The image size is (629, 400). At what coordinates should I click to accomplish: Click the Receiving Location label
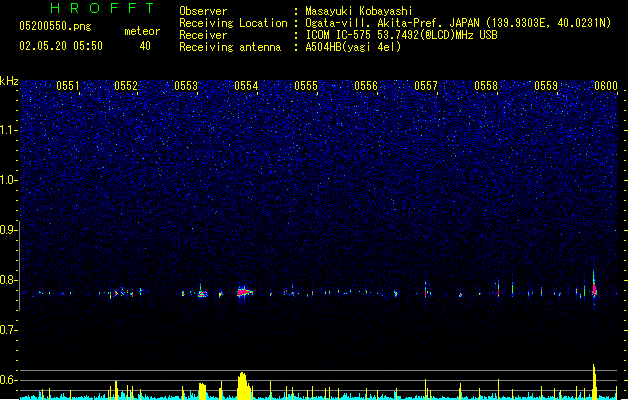233,23
